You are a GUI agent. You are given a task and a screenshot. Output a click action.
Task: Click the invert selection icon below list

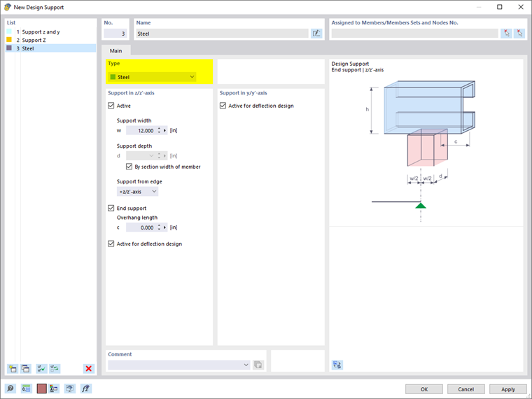tap(55, 368)
